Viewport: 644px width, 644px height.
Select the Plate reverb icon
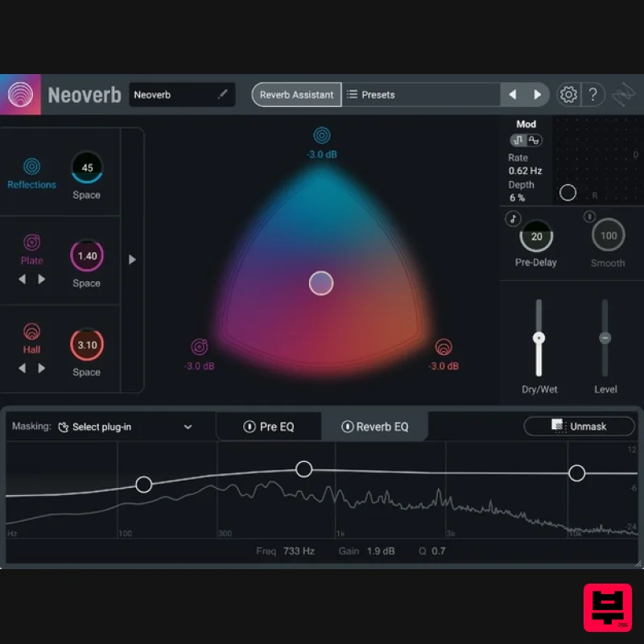coord(31,243)
